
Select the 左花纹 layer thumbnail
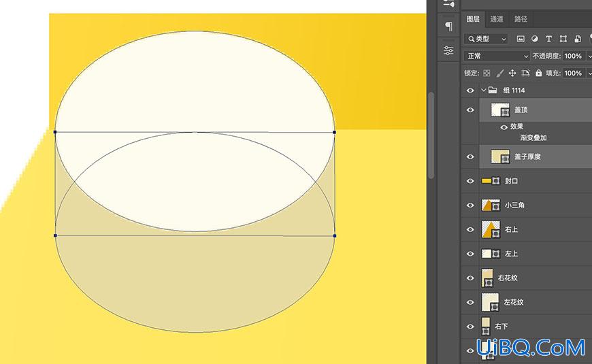[490, 302]
